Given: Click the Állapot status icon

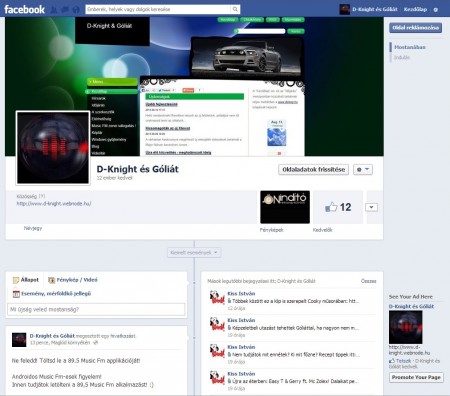Looking at the screenshot, I should [x=16, y=280].
